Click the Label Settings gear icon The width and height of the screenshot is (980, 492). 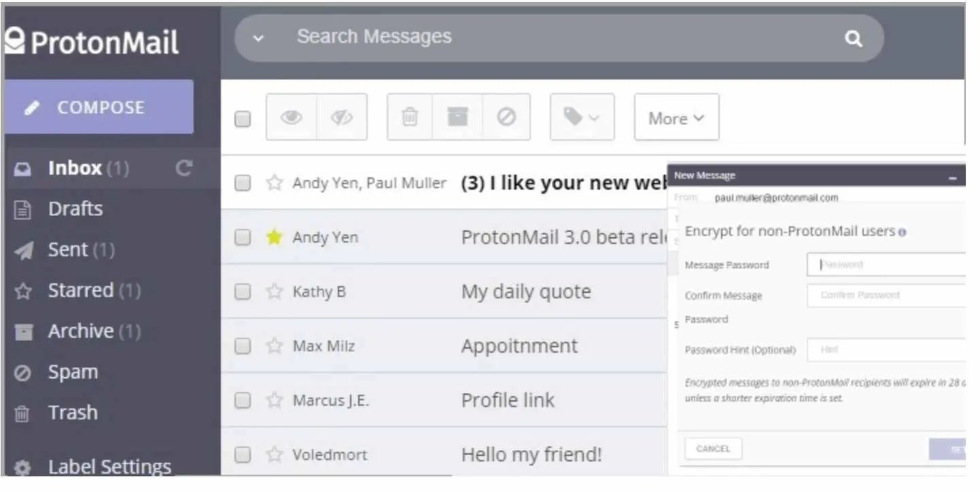pos(23,468)
